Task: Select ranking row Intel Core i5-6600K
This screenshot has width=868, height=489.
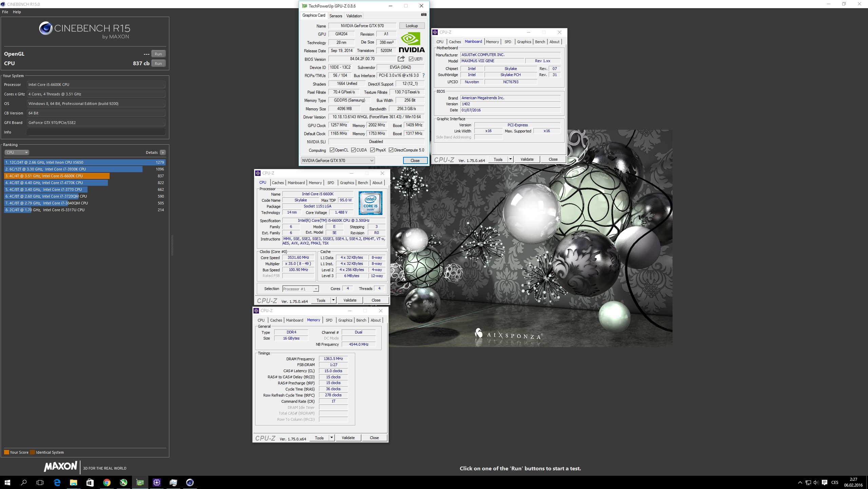Action: tap(85, 176)
